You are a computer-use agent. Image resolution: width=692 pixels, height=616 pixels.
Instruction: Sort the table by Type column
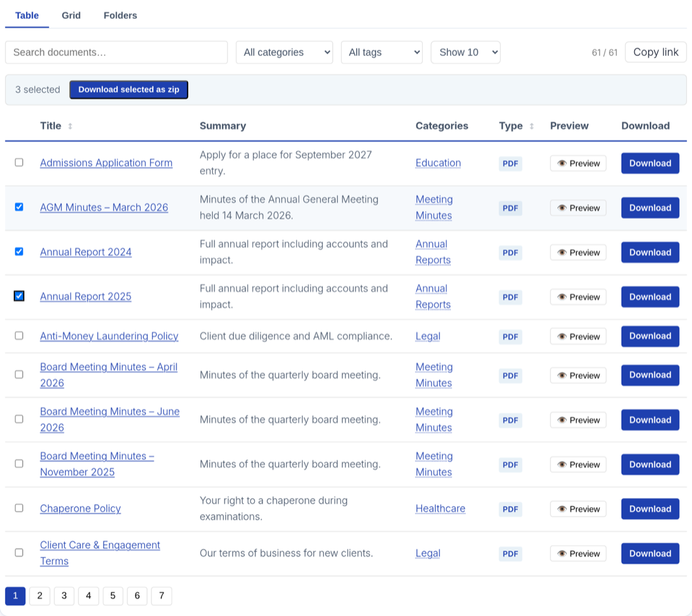coord(516,126)
